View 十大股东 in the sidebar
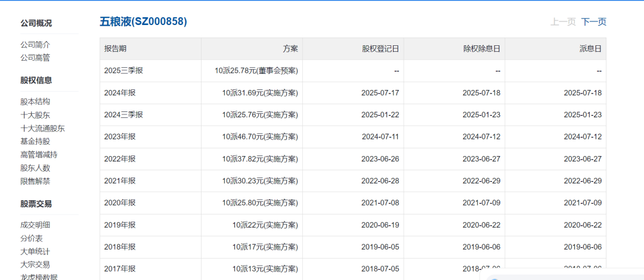644x280 pixels. tap(35, 115)
